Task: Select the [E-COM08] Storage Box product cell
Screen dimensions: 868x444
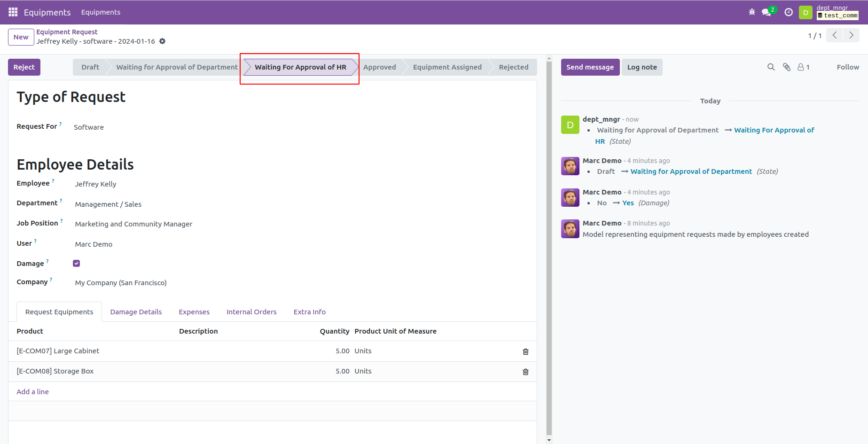Action: pos(55,371)
